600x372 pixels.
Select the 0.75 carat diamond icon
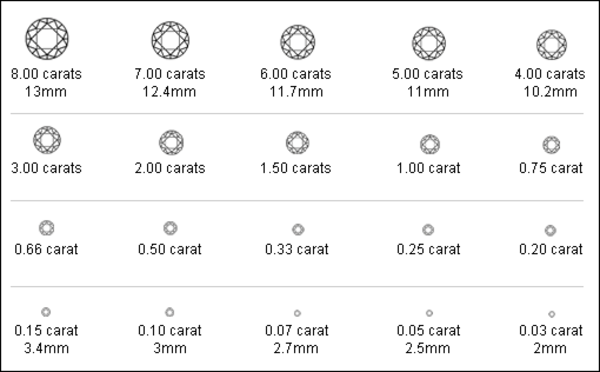tap(551, 145)
